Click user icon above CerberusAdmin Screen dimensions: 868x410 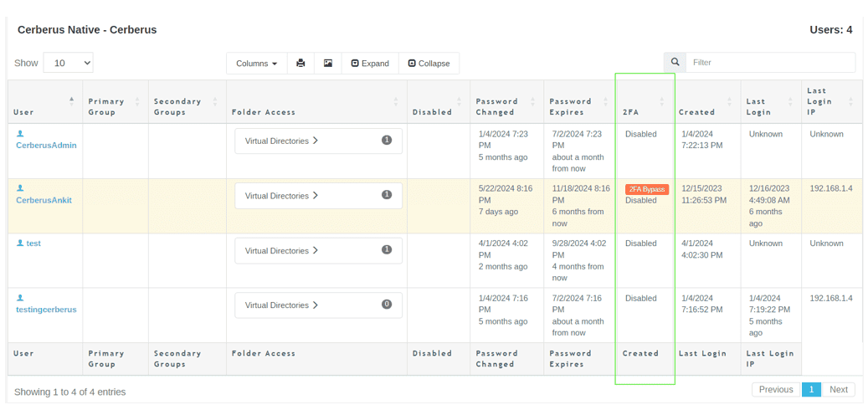coord(20,134)
